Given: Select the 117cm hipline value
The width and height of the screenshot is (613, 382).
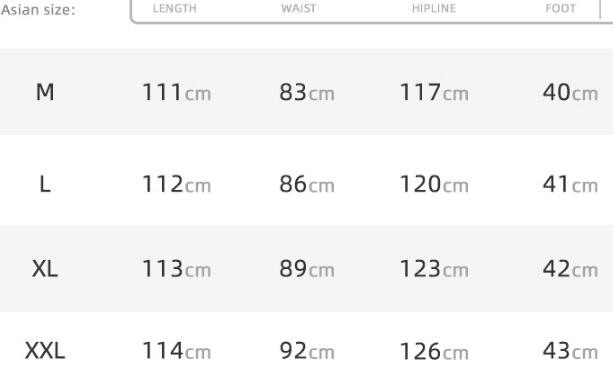Looking at the screenshot, I should tap(434, 93).
